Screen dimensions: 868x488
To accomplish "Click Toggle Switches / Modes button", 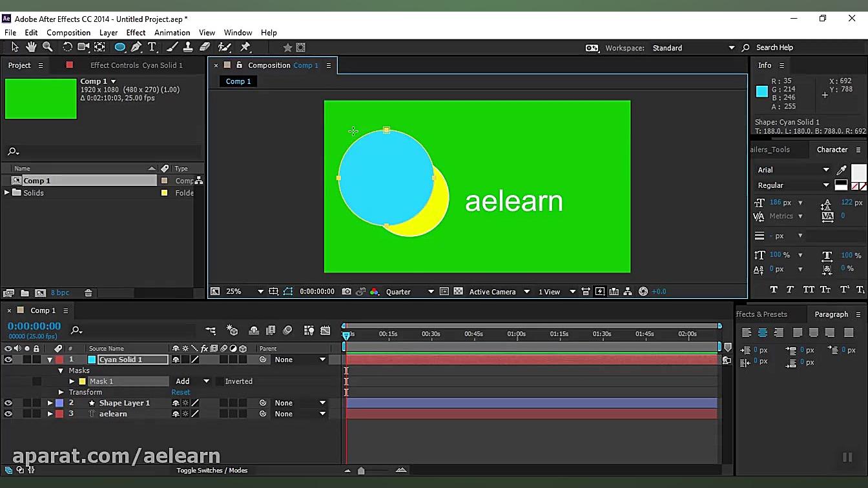I will click(x=212, y=471).
